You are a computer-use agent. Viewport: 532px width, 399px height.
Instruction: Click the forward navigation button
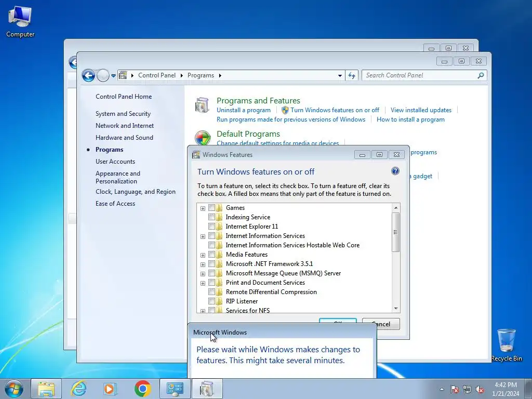pos(103,75)
